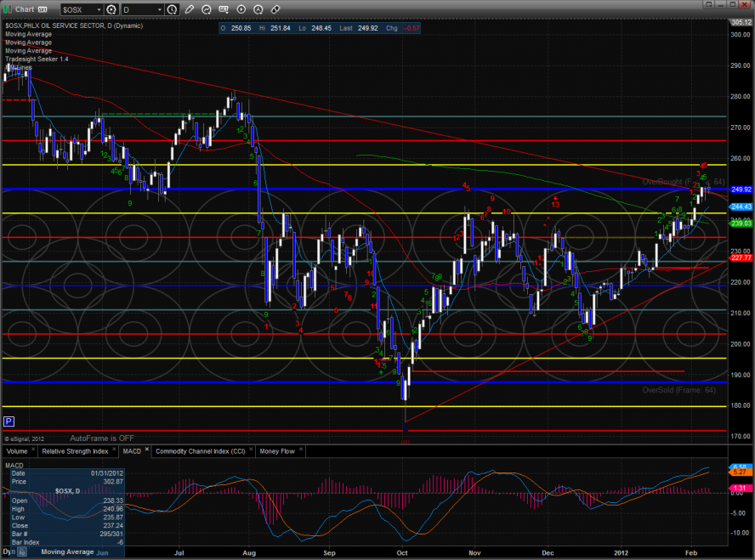Viewport: 755px width, 560px height.
Task: Click the circular play replay icon
Action: 241,9
